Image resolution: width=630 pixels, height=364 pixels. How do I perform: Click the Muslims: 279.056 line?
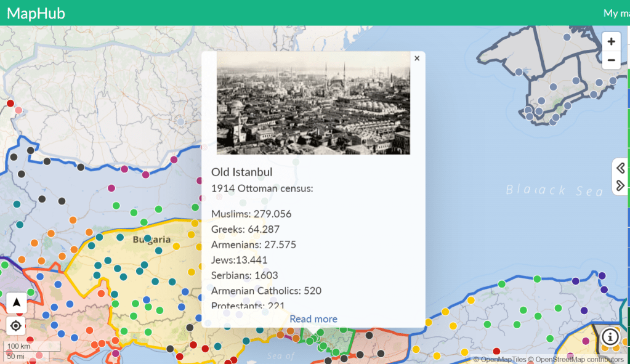click(251, 214)
